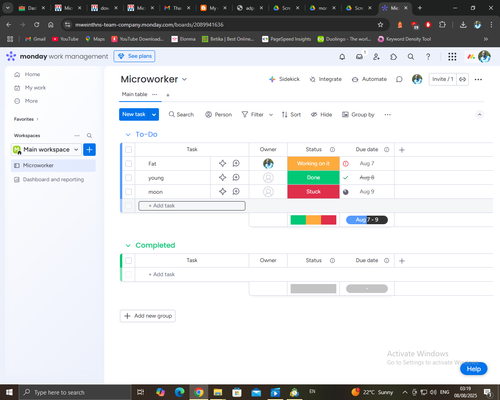Click the Add task input in To-Do

coord(192,206)
